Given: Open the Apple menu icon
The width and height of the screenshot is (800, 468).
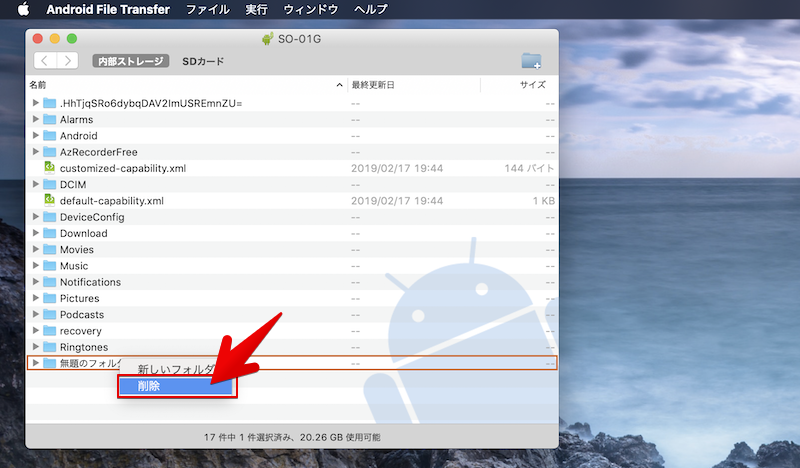Looking at the screenshot, I should (22, 9).
